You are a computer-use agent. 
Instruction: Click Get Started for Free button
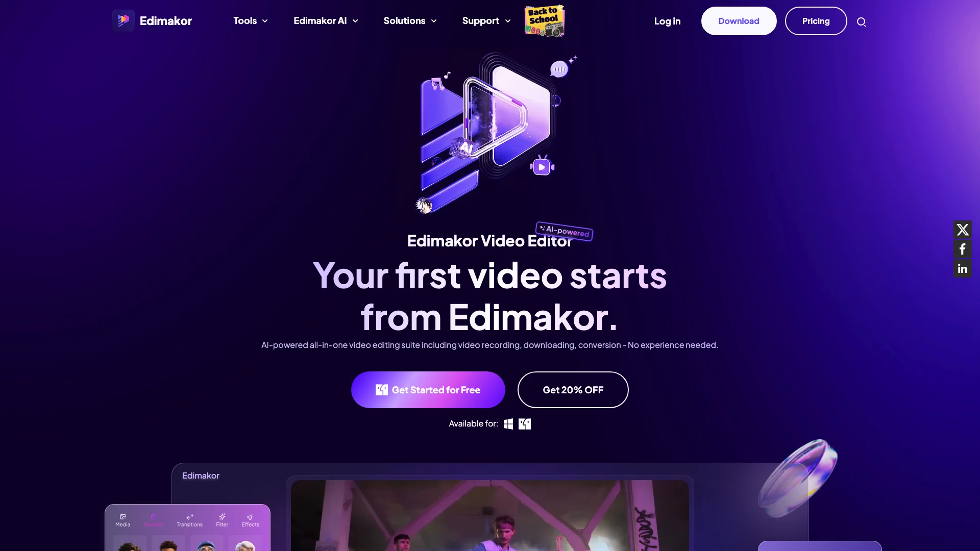click(428, 390)
